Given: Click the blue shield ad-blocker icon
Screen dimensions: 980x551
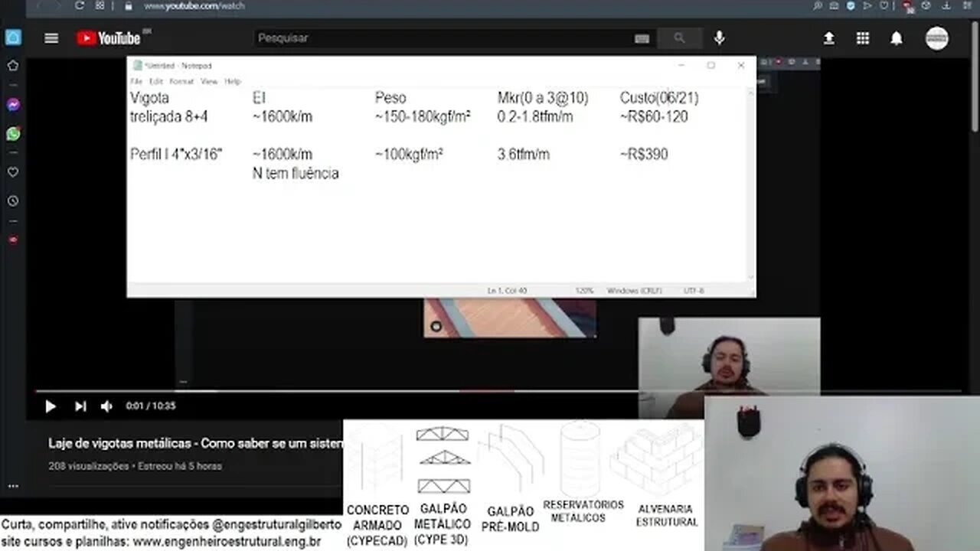Looking at the screenshot, I should [851, 5].
